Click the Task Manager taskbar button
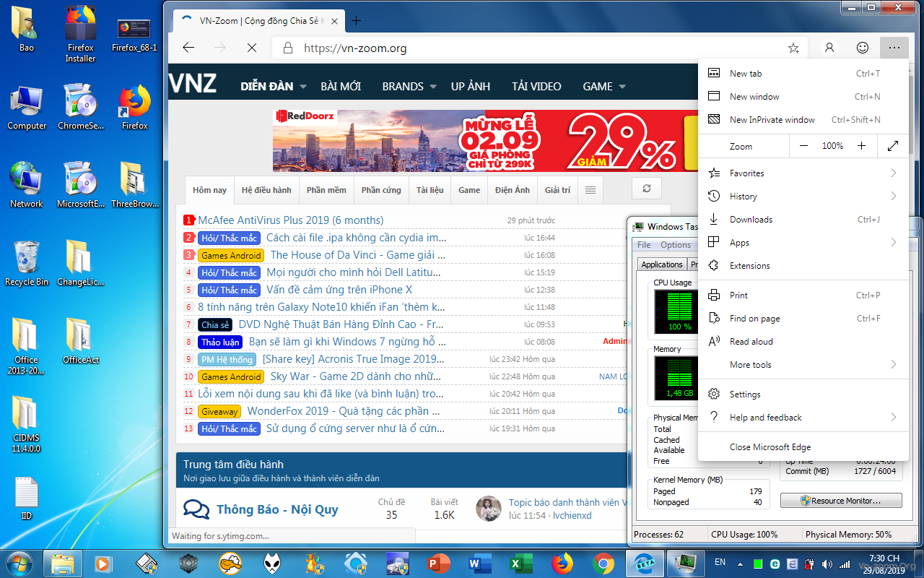 (684, 563)
